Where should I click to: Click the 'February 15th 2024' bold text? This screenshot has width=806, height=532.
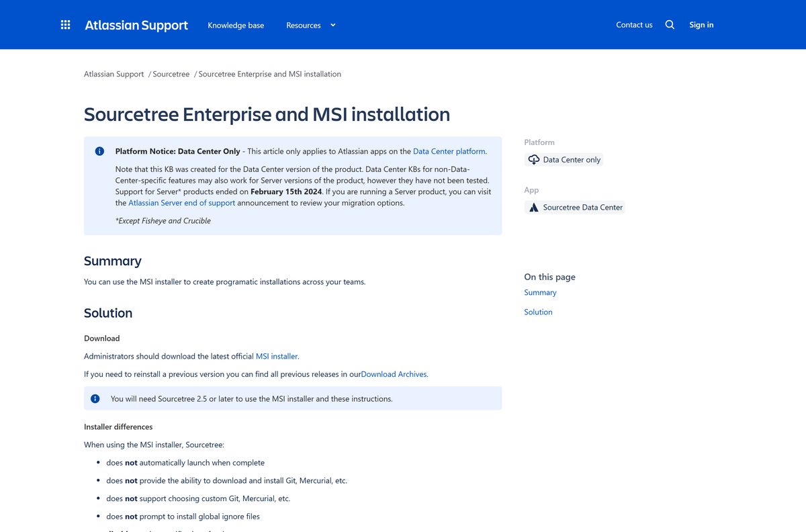tap(286, 191)
